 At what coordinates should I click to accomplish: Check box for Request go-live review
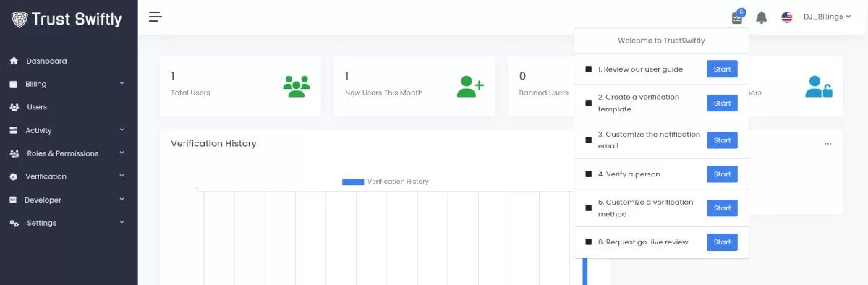point(589,242)
